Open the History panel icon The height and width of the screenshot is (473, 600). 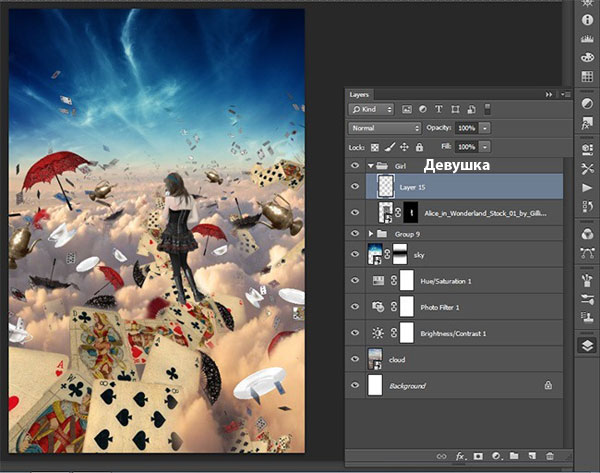pos(587,207)
